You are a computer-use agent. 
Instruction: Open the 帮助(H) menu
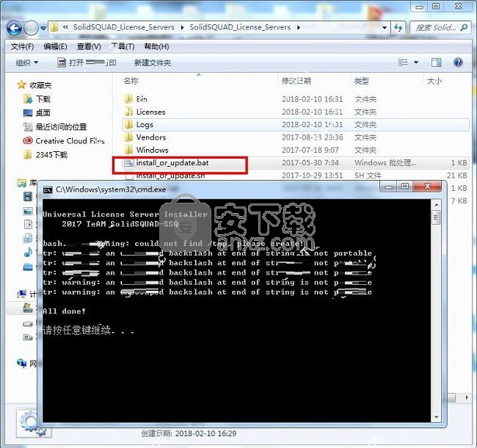[156, 46]
